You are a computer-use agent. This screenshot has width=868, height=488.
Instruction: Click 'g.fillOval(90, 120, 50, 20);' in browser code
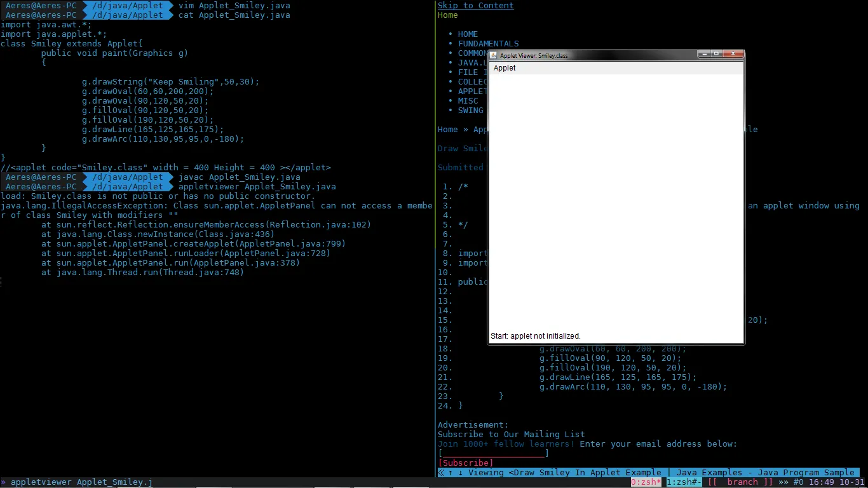pos(611,358)
